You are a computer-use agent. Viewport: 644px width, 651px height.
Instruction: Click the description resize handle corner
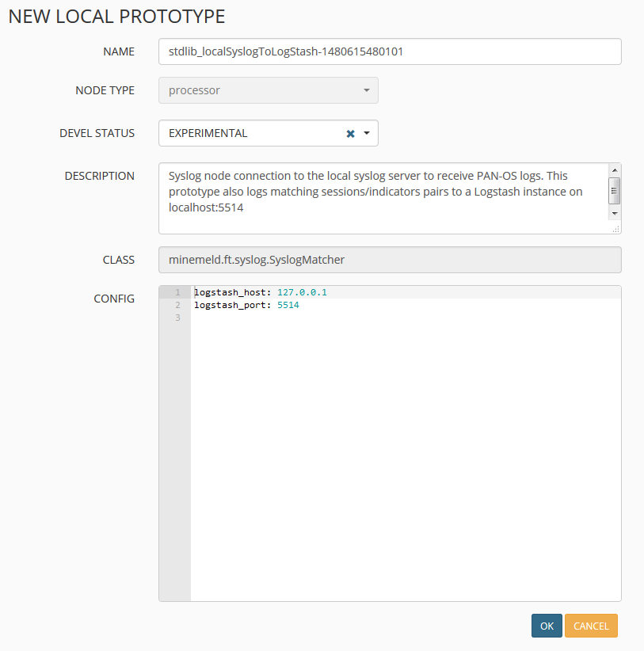coord(615,229)
